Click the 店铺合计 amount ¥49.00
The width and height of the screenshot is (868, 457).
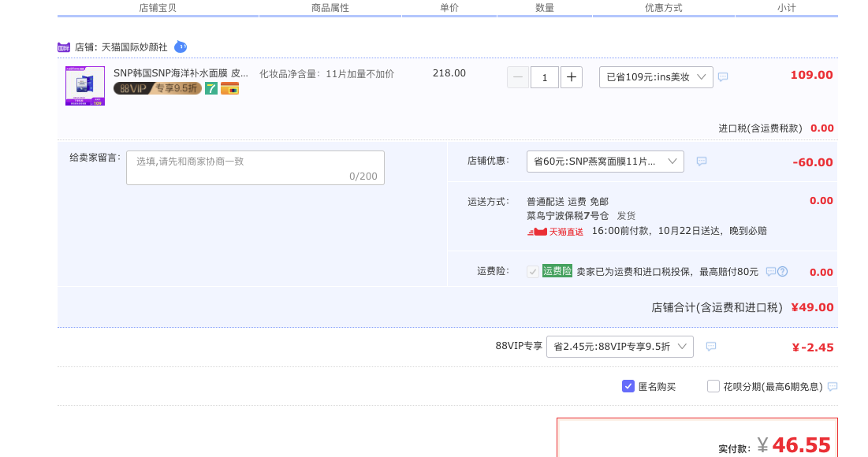(812, 307)
